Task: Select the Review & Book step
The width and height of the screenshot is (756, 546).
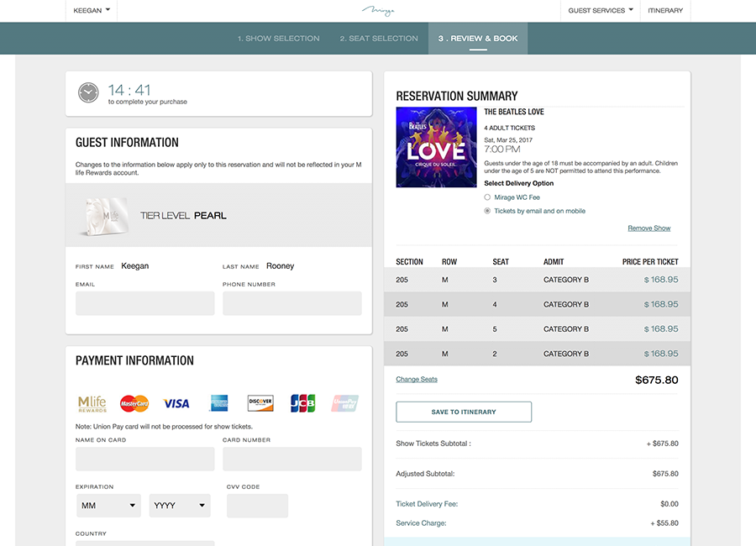Action: click(478, 38)
